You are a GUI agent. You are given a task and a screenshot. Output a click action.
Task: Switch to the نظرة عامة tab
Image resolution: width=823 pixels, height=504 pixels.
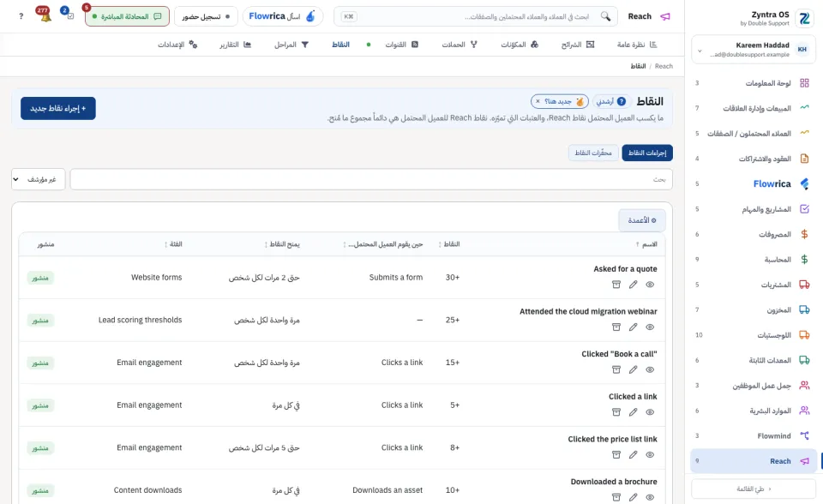pos(637,45)
